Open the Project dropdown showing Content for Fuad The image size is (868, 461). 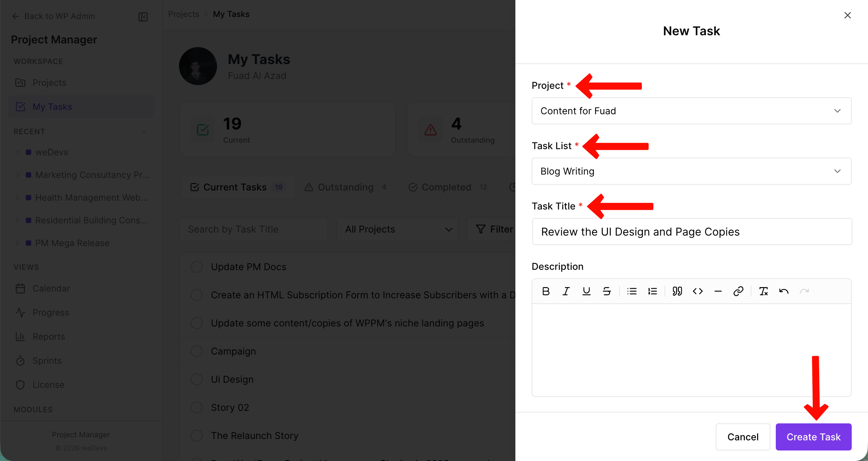(x=691, y=111)
